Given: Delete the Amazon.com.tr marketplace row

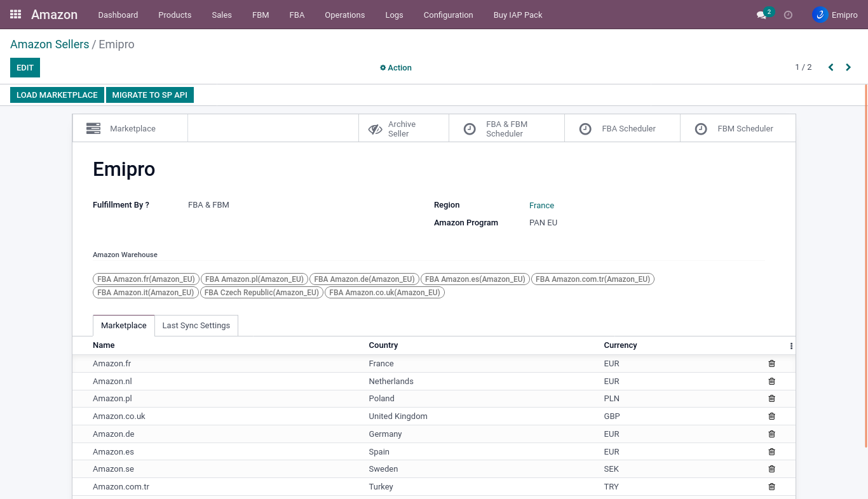Looking at the screenshot, I should 772,487.
